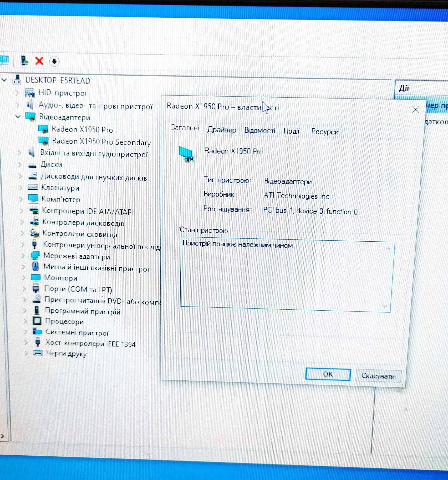Open the Ресурси tab
Screen dimensions: 448x480
[325, 132]
